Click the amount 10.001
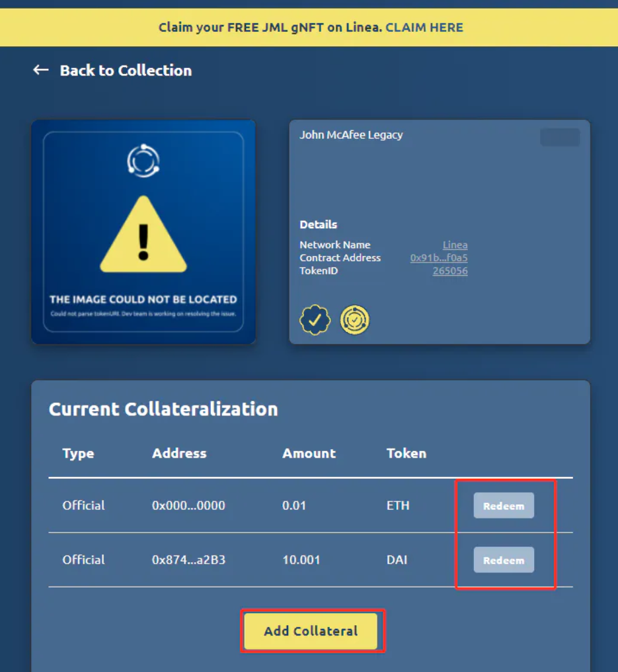Image resolution: width=618 pixels, height=672 pixels. click(301, 560)
